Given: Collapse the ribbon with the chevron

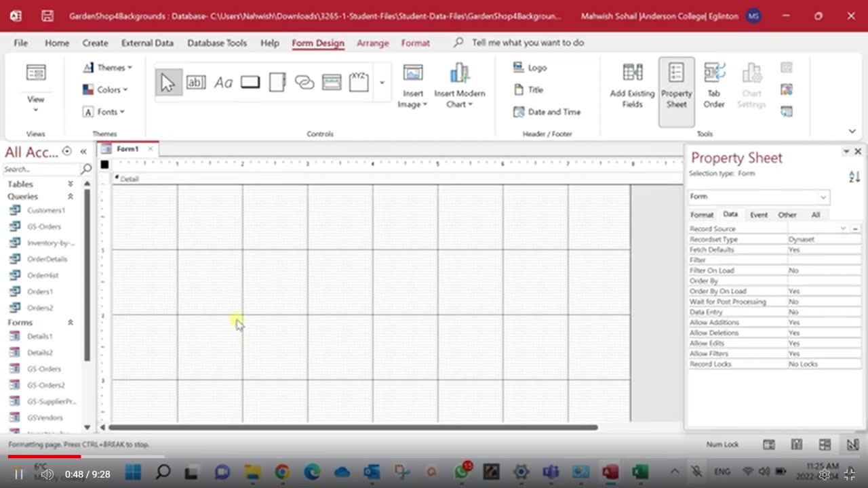Looking at the screenshot, I should point(852,131).
